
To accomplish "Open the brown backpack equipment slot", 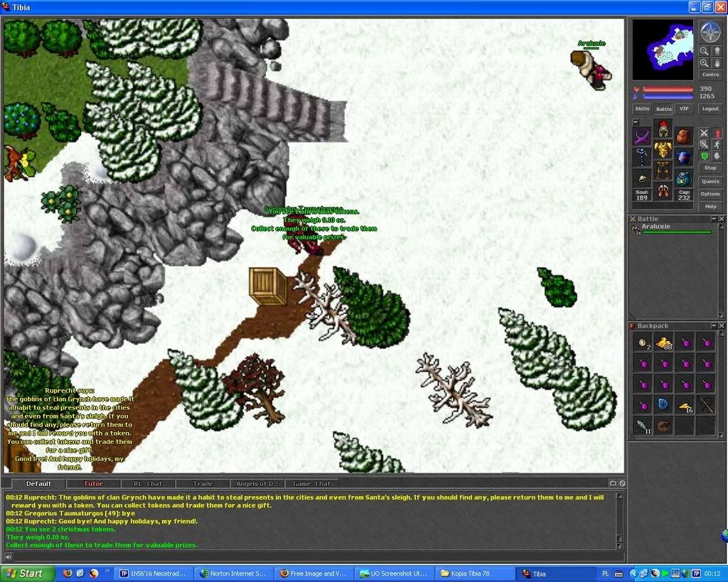I will [683, 137].
